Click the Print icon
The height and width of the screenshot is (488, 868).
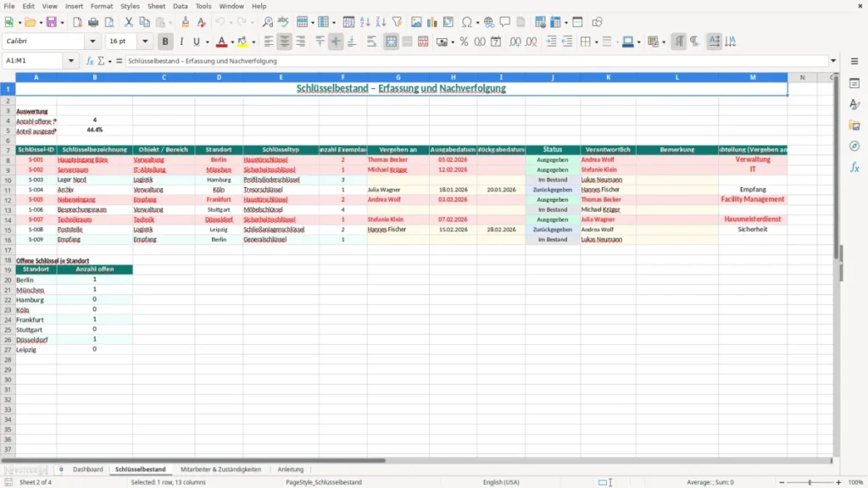(93, 22)
